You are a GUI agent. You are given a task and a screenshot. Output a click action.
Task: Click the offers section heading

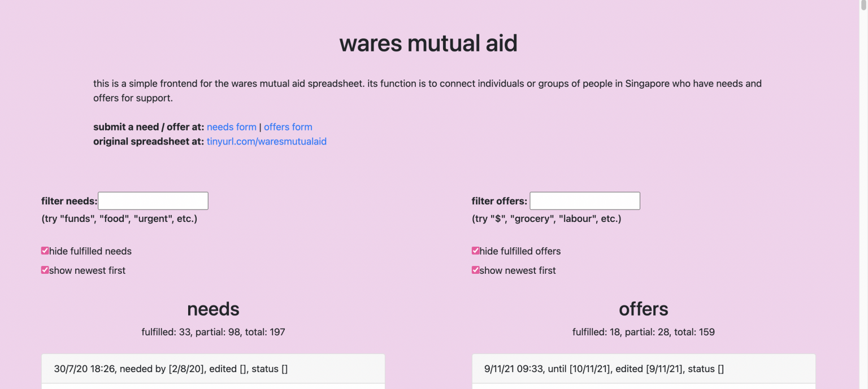644,309
